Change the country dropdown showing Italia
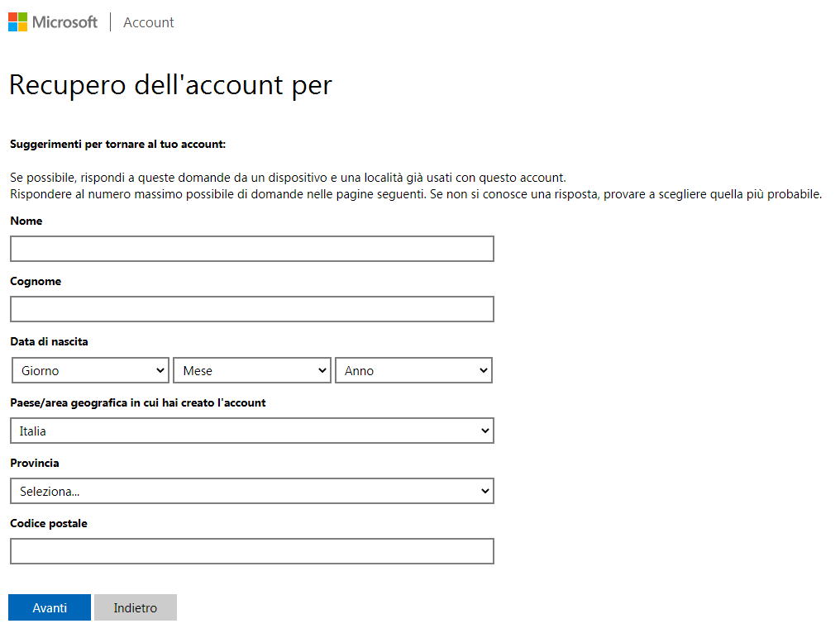The height and width of the screenshot is (633, 840). [x=251, y=431]
